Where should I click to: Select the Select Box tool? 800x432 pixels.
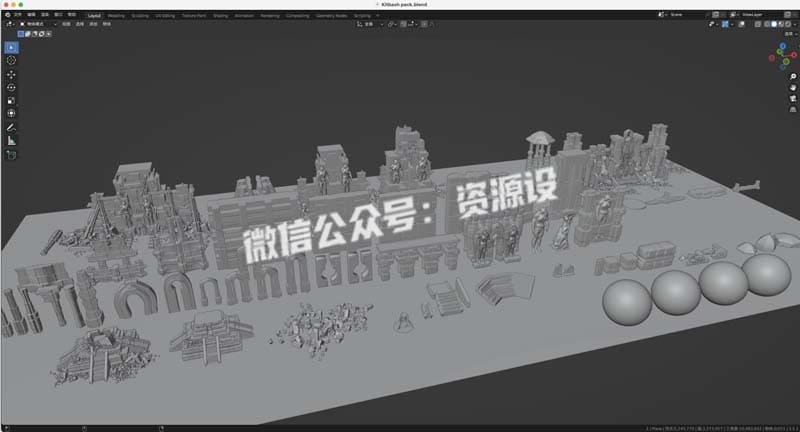pos(11,47)
